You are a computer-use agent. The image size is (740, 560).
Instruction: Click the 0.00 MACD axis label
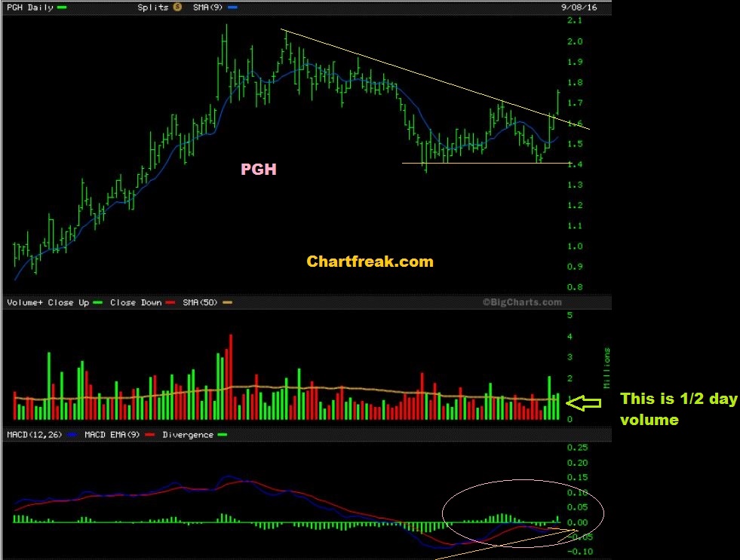tap(578, 522)
